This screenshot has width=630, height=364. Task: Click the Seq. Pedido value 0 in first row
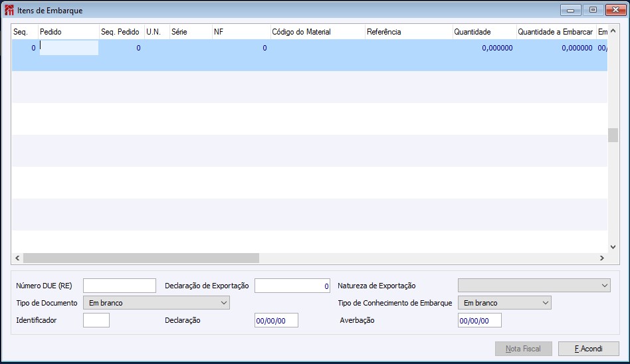[139, 48]
